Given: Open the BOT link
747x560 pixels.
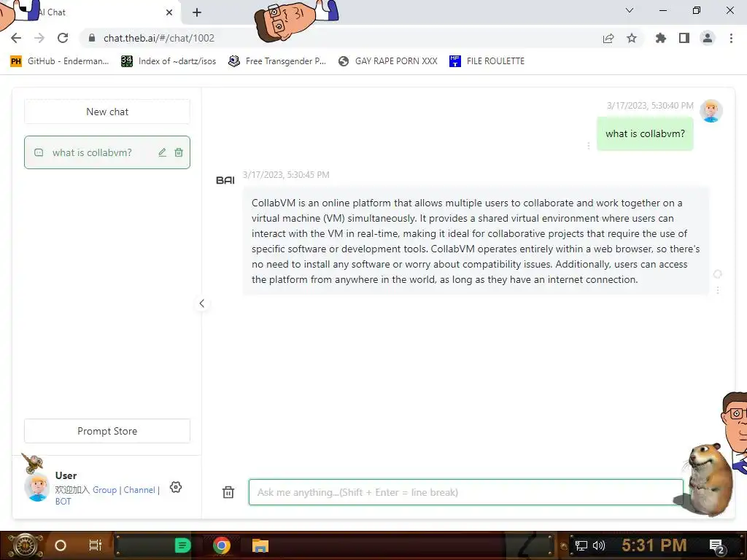Looking at the screenshot, I should click(63, 502).
